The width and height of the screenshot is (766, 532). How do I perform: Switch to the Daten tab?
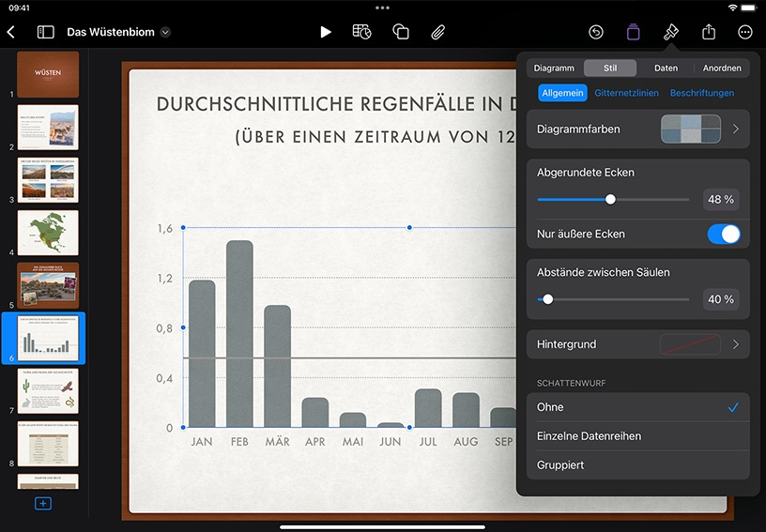666,68
